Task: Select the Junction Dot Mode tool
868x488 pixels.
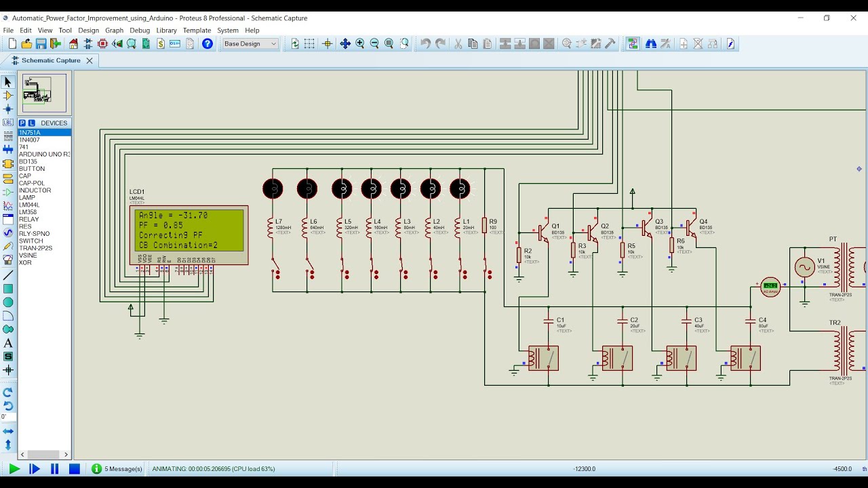Action: pos(8,109)
